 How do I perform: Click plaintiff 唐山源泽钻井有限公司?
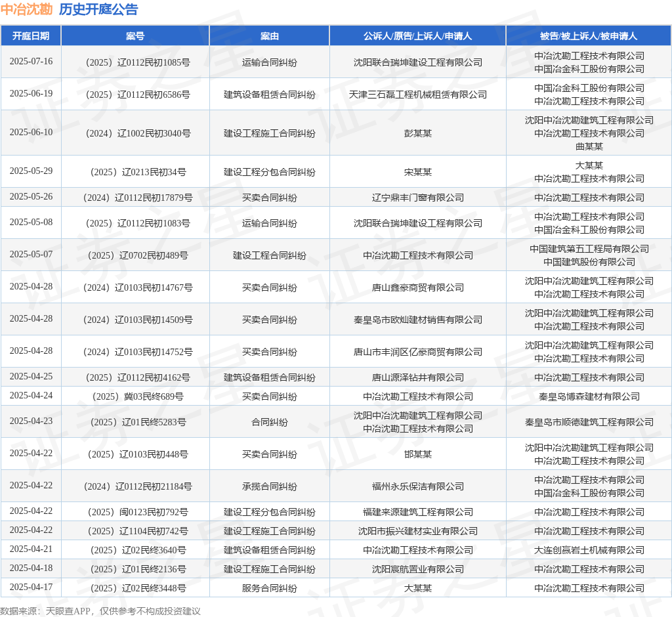click(418, 377)
